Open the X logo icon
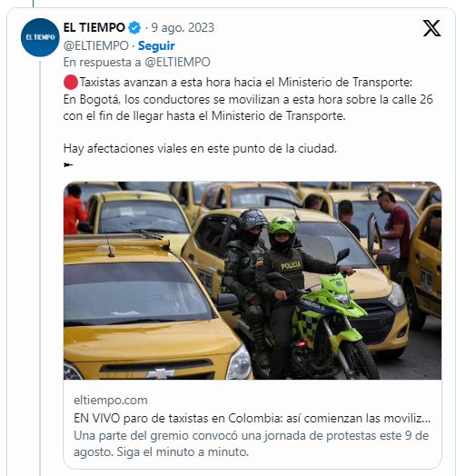 pyautogui.click(x=431, y=28)
